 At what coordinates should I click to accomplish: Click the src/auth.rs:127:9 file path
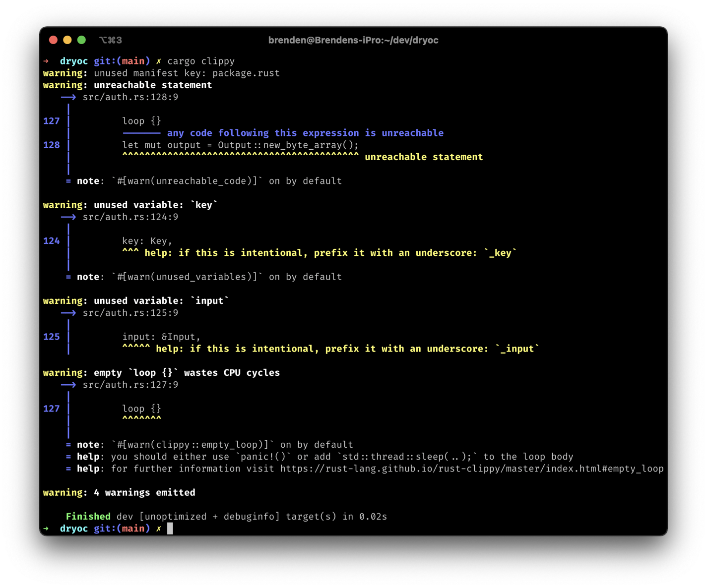coord(130,385)
